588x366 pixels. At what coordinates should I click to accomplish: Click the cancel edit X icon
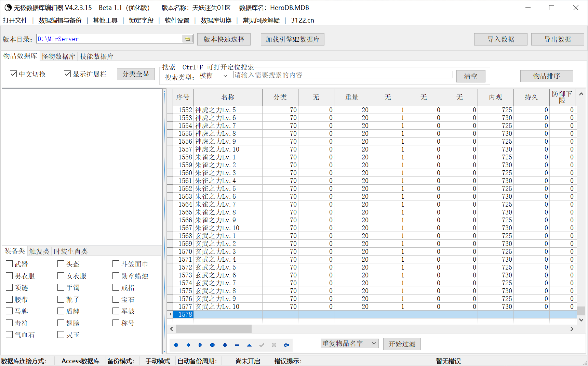coord(274,345)
